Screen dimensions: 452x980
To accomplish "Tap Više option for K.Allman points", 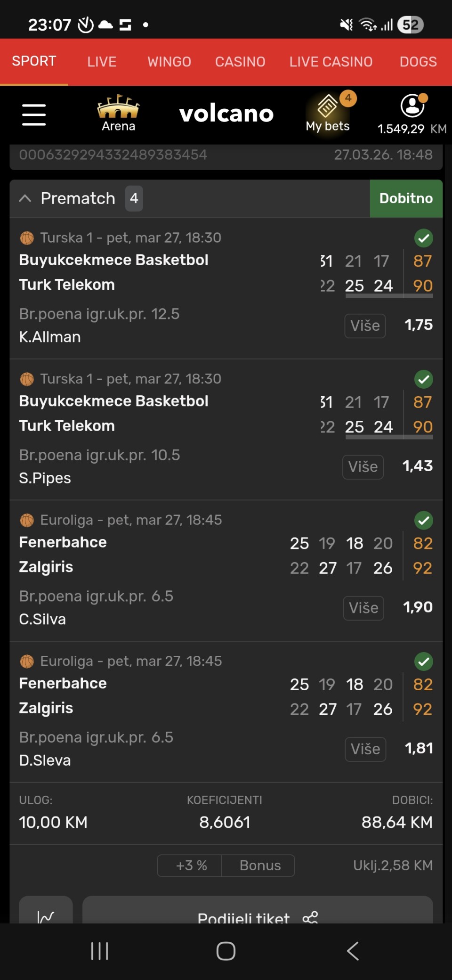I will pos(365,326).
